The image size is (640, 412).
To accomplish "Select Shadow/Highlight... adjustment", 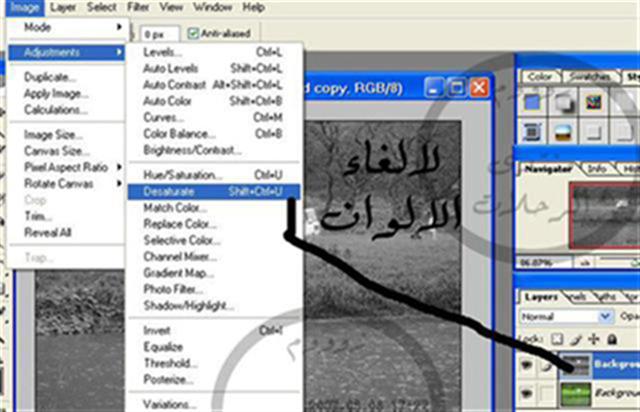I will (214, 306).
